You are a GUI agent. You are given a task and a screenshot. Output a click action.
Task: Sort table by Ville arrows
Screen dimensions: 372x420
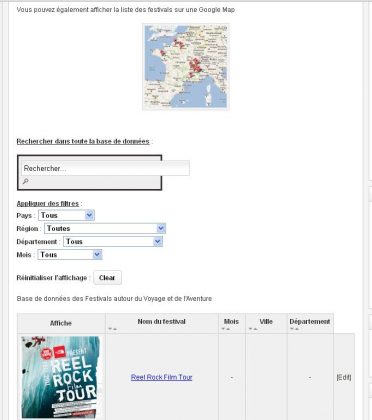pyautogui.click(x=252, y=329)
